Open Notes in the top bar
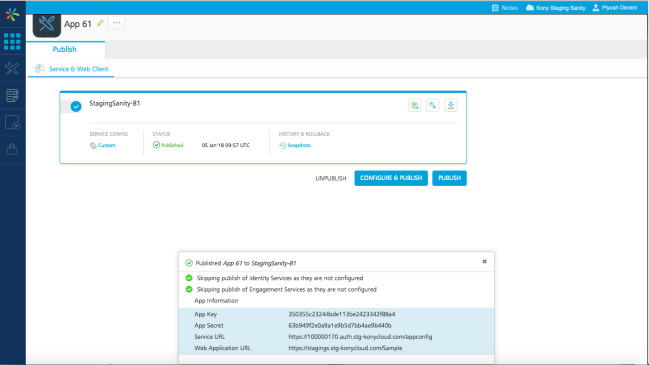Viewport: 649px width, 365px height. point(505,8)
